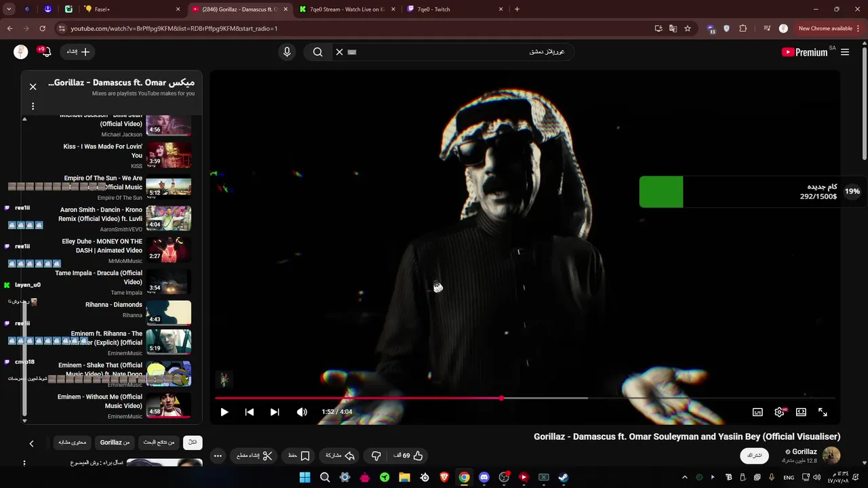
Task: Close the Gorillaz mix playlist panel
Action: click(33, 87)
